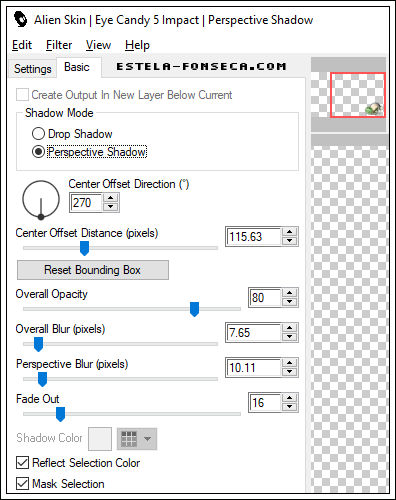396x500 pixels.
Task: Increase Perspective Blur with up arrow
Action: click(290, 363)
